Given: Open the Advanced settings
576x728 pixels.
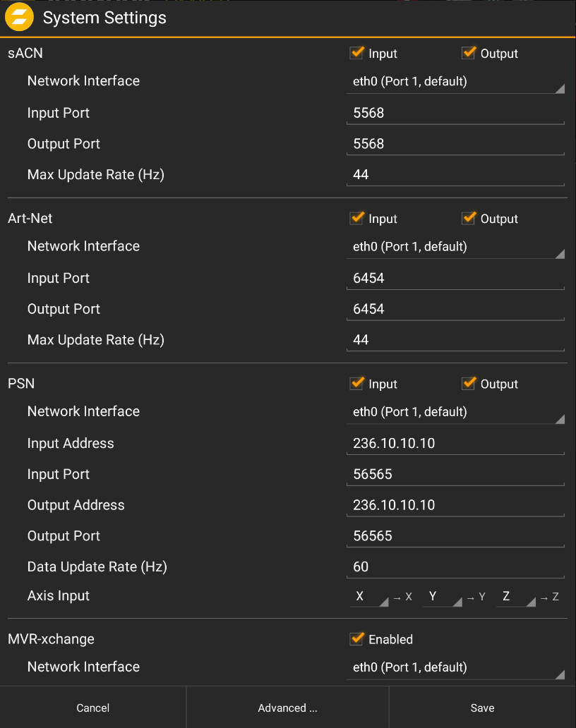Looking at the screenshot, I should pos(287,708).
